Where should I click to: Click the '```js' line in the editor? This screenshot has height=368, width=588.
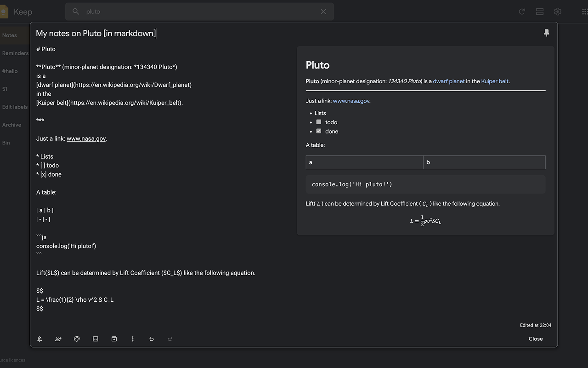point(41,237)
